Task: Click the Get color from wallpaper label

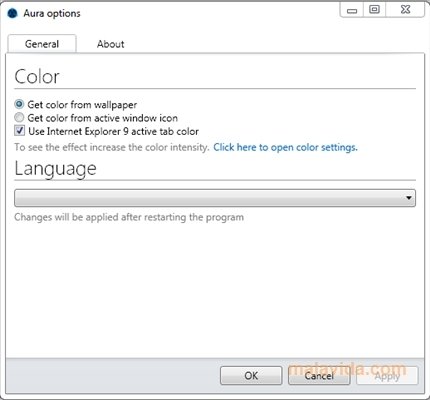Action: coord(82,105)
